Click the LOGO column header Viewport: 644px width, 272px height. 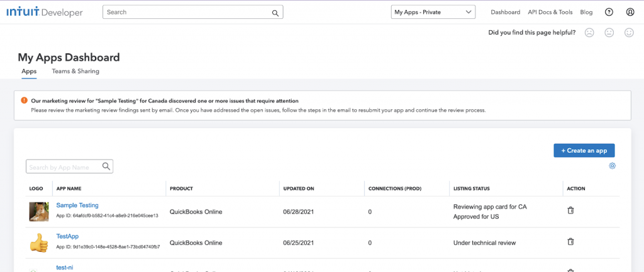point(36,188)
